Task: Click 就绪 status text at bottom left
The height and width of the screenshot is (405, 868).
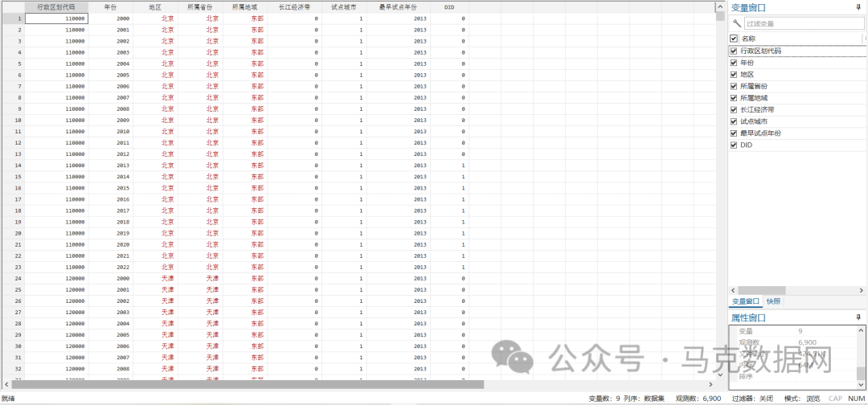Action: (8, 399)
